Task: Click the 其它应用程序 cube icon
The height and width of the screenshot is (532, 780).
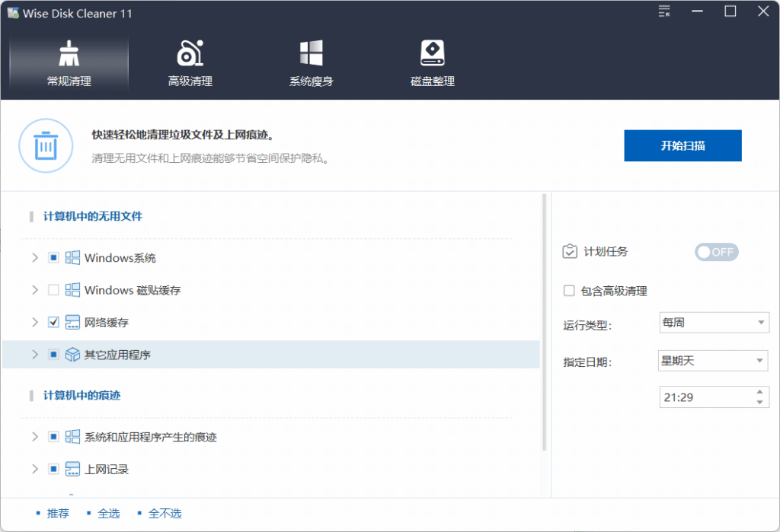Action: click(74, 354)
